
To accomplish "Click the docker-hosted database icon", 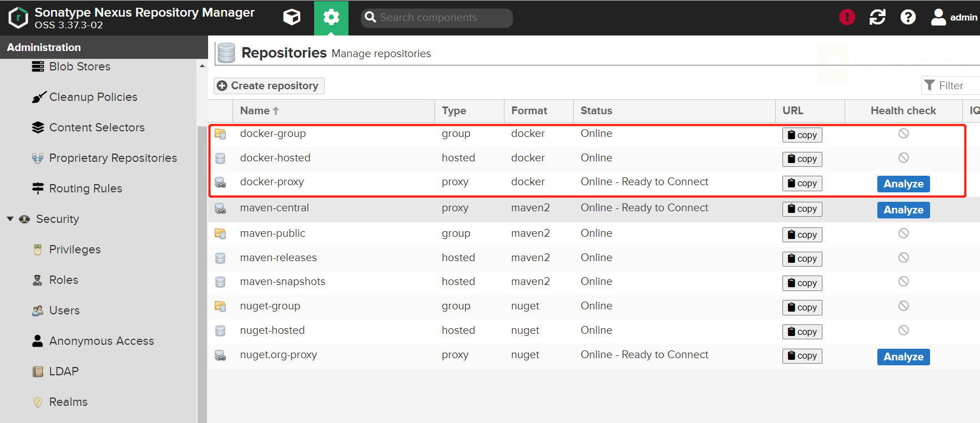I will point(220,158).
